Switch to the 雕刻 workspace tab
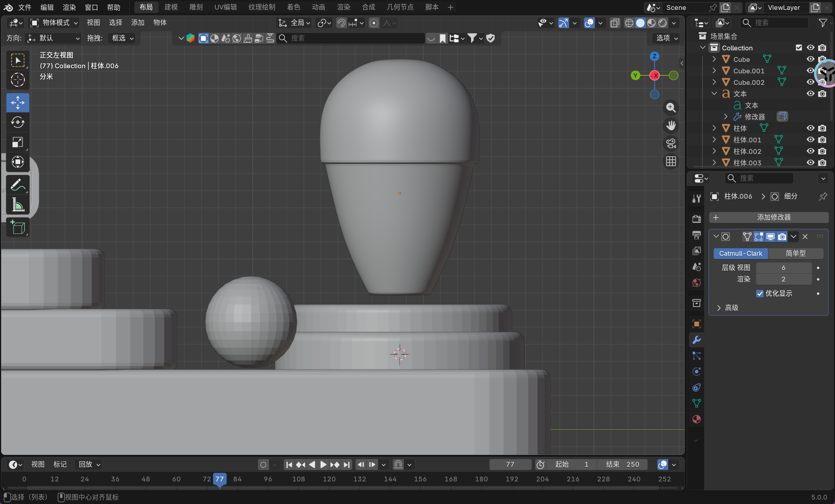Viewport: 835px width, 504px height. [196, 7]
